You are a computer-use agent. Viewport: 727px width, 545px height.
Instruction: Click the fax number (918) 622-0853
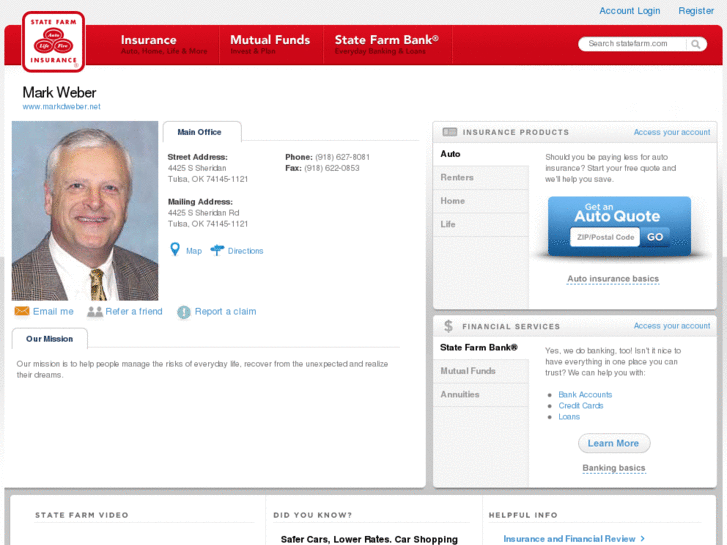point(332,168)
